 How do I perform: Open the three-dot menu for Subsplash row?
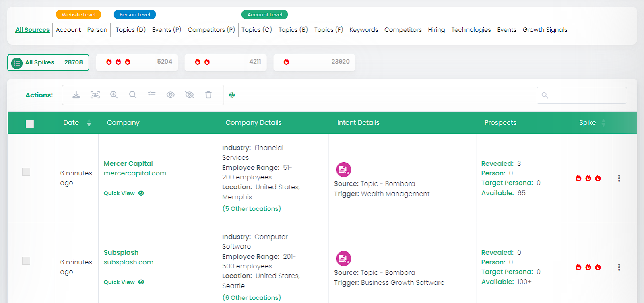coord(619,267)
